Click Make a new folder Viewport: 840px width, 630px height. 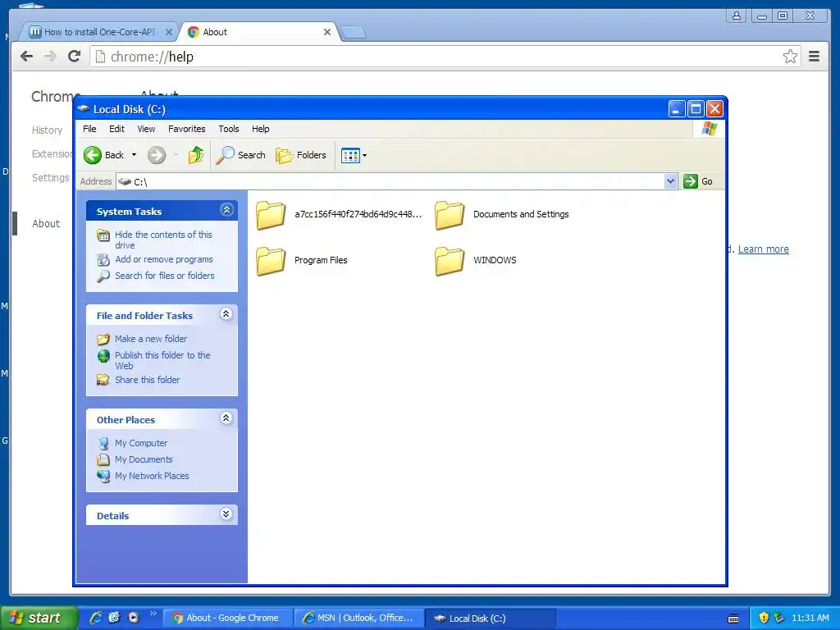[x=151, y=339]
